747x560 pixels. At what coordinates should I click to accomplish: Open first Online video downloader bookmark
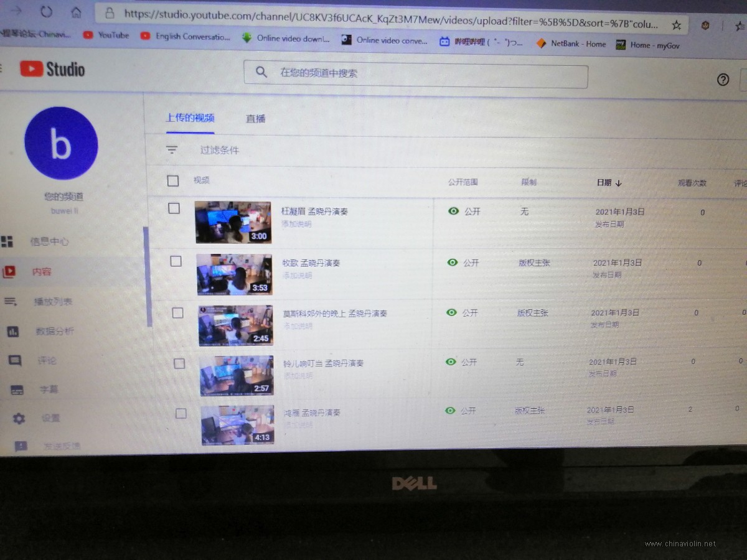285,38
